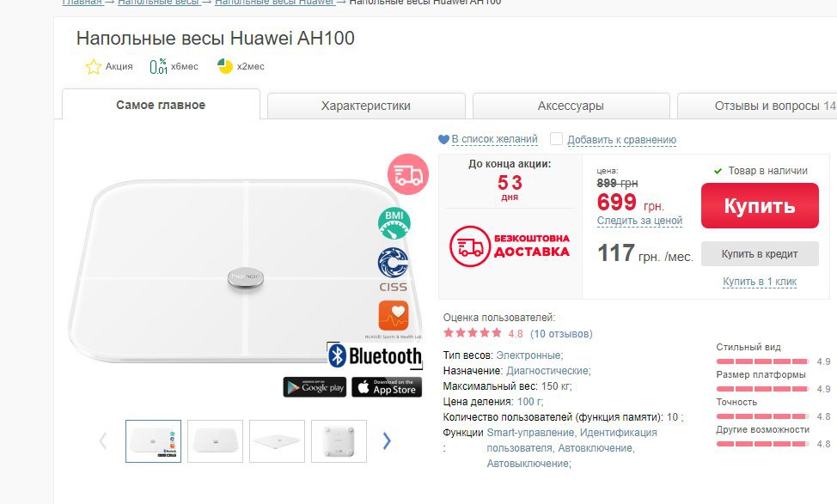Show next thumbnails with right arrow
Viewport: 837px width, 504px height.
(x=387, y=440)
